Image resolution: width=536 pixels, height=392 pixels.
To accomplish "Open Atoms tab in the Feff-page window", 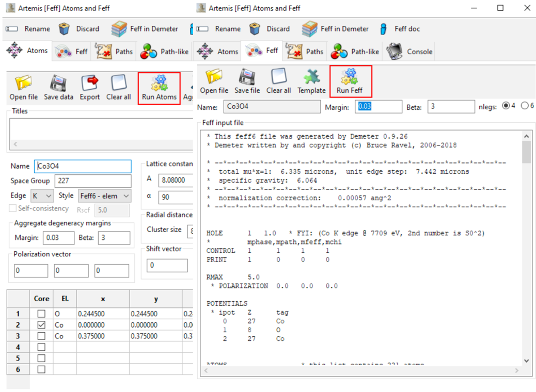I will 217,52.
